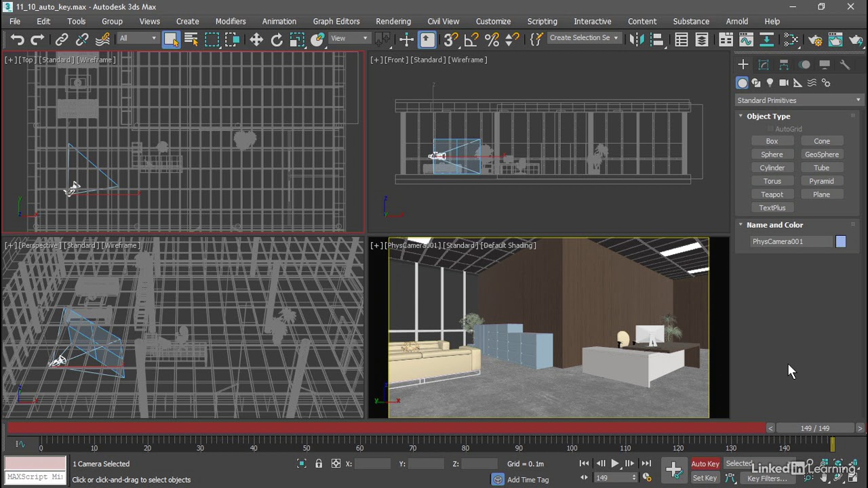
Task: Toggle Auto Key mode off
Action: [x=705, y=464]
